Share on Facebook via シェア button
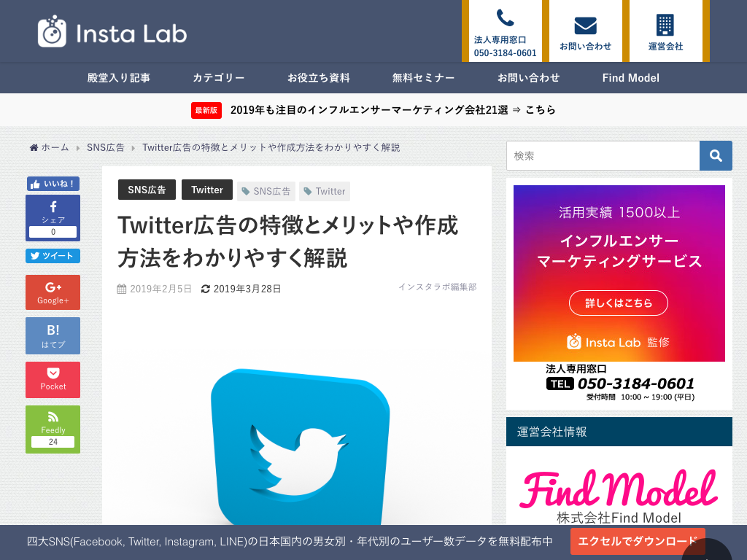This screenshot has width=747, height=560. (53, 217)
